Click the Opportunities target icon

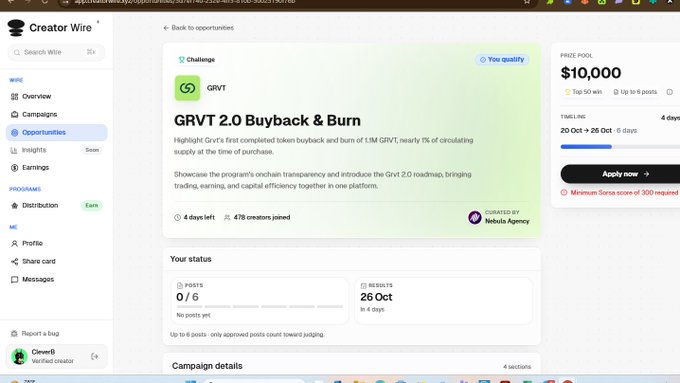(14, 132)
